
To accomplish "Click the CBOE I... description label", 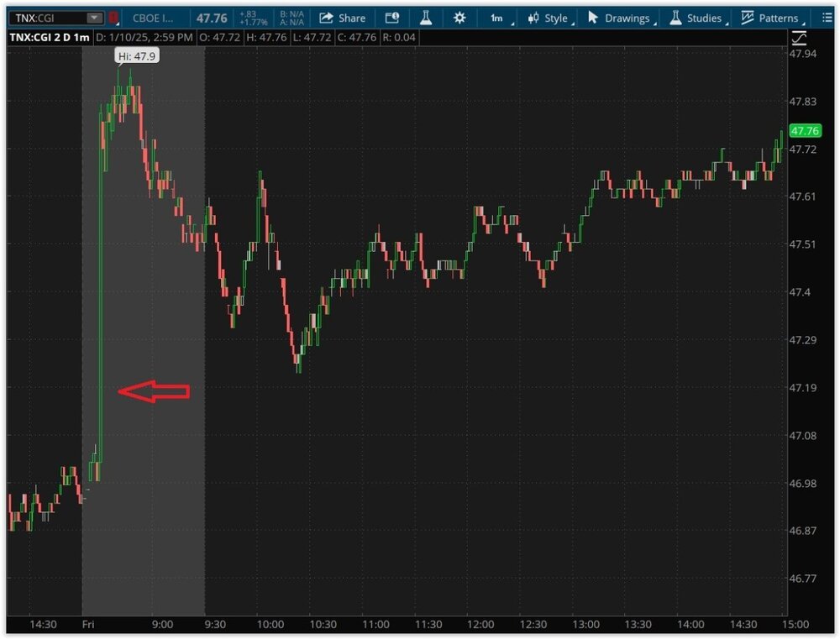I will pos(154,18).
